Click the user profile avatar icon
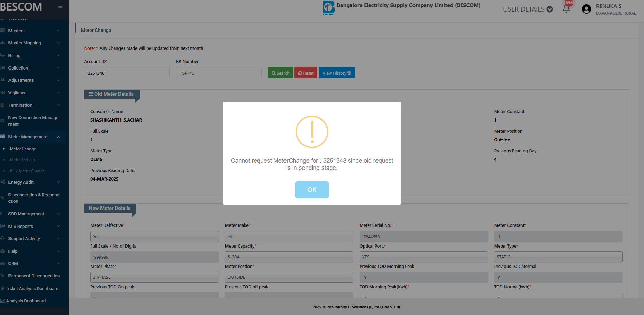644x315 pixels. [x=586, y=9]
